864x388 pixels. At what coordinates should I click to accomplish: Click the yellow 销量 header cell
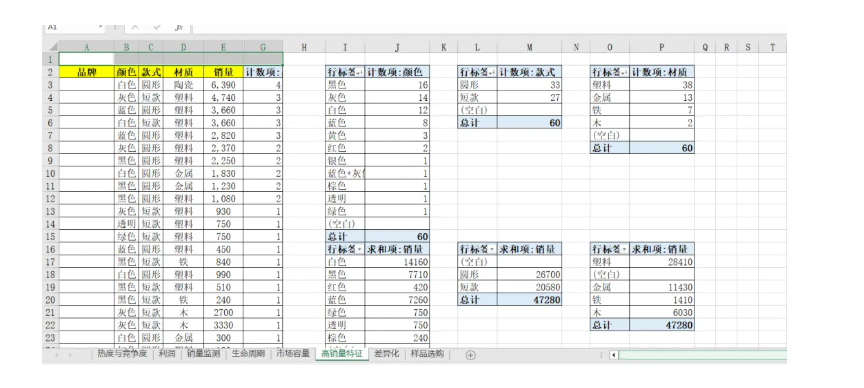[x=223, y=72]
